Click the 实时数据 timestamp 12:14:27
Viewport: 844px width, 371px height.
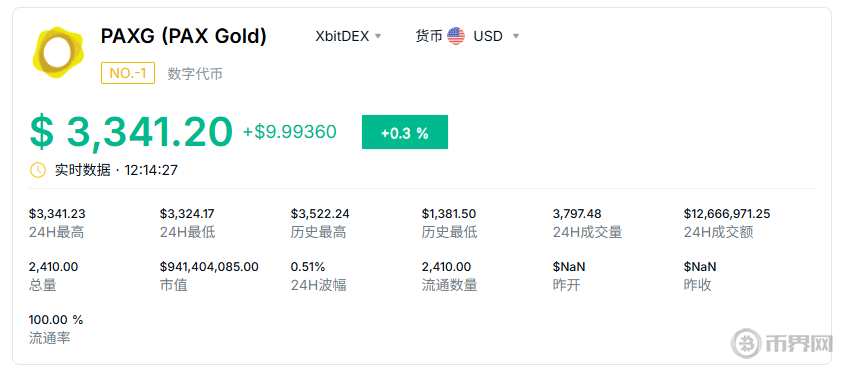click(x=151, y=171)
